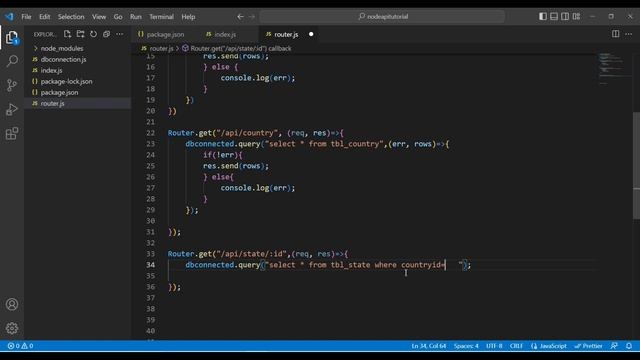Open the Explorer view in activity bar
The image size is (640, 360).
[12, 38]
